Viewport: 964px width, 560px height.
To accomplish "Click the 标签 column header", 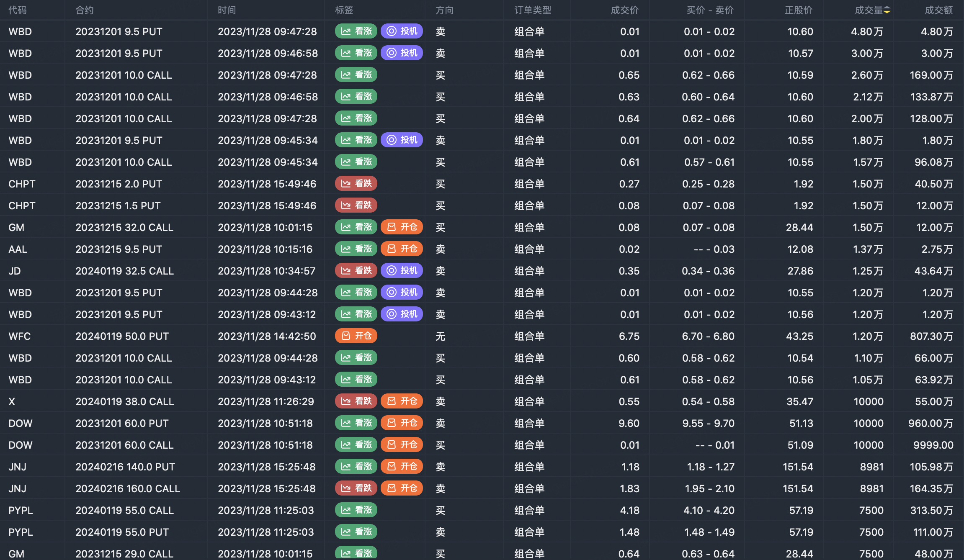I will pyautogui.click(x=344, y=10).
